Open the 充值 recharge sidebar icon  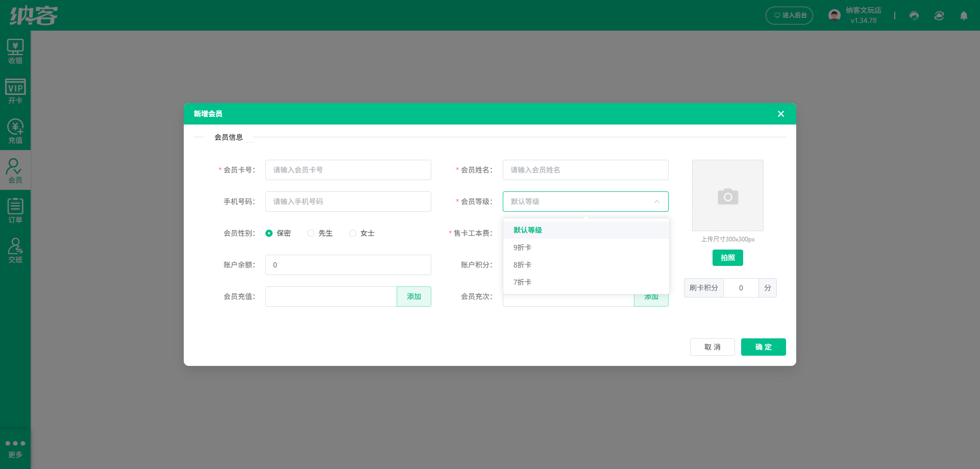click(x=15, y=131)
